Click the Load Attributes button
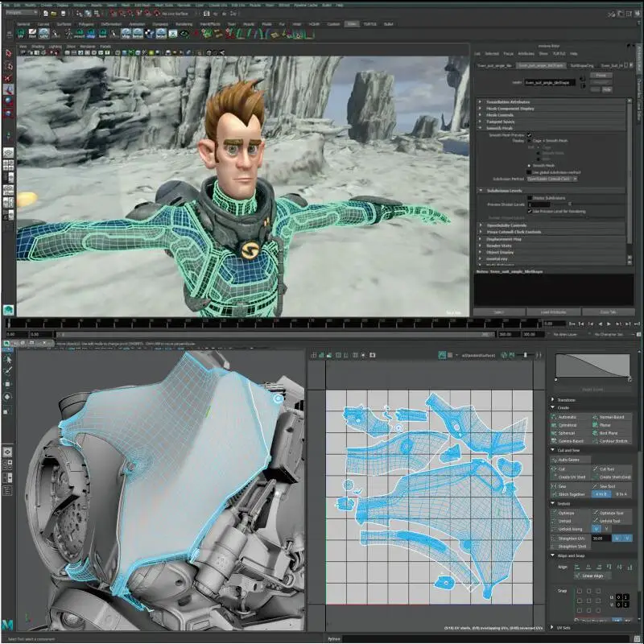 coord(554,312)
